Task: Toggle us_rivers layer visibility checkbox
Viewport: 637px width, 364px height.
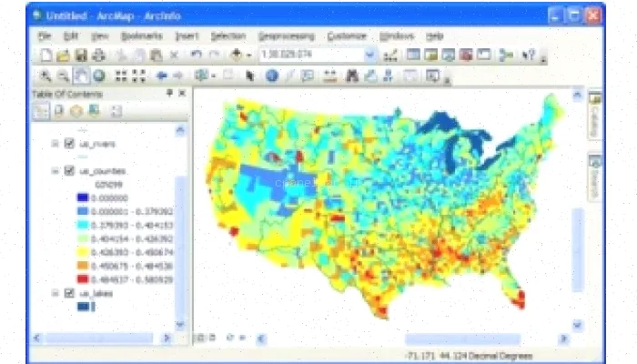Action: 69,144
